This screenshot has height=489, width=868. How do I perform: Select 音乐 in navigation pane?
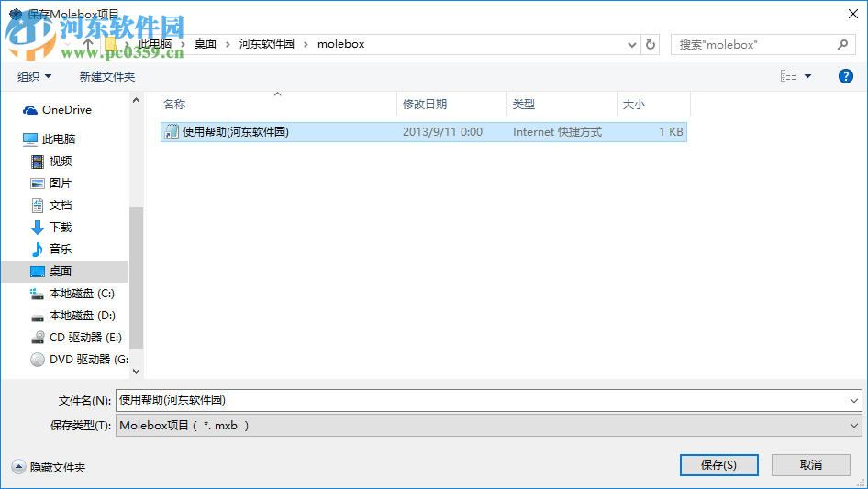[x=61, y=250]
